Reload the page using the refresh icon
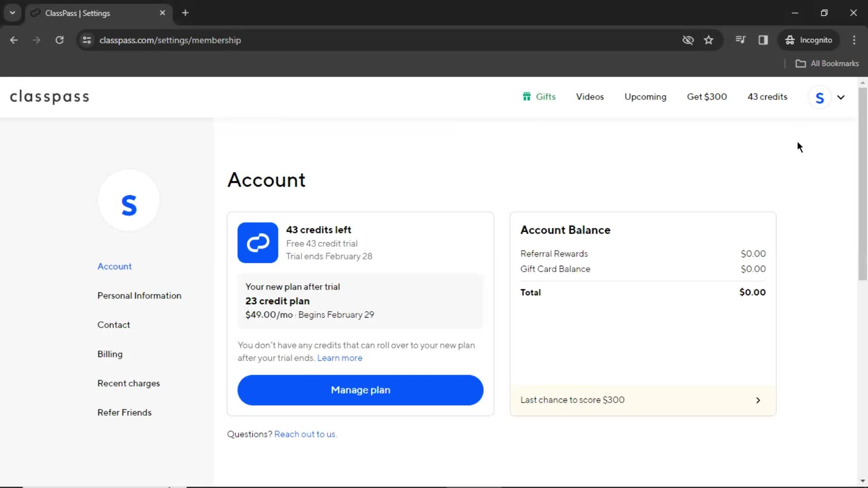868x488 pixels. click(x=59, y=40)
